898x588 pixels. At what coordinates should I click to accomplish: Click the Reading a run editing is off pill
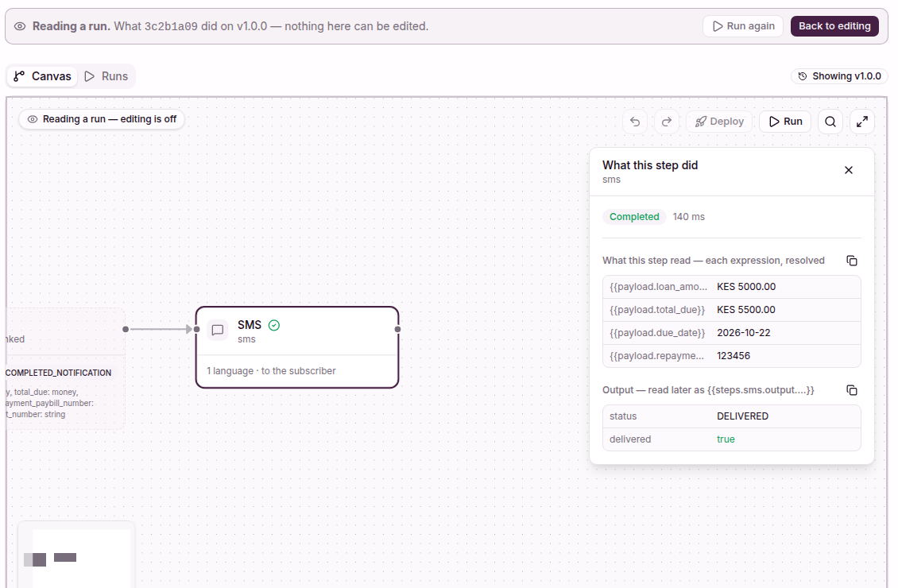(102, 119)
